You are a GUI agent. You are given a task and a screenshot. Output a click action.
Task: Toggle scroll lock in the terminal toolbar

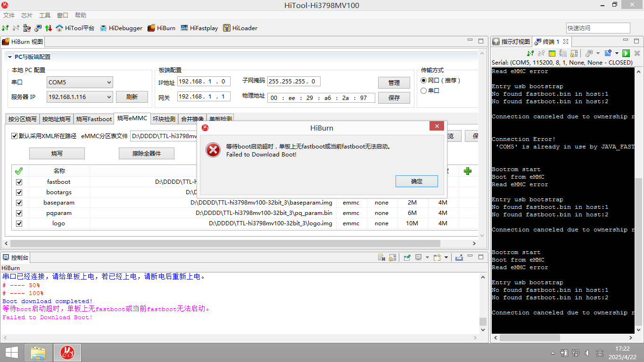click(x=574, y=53)
